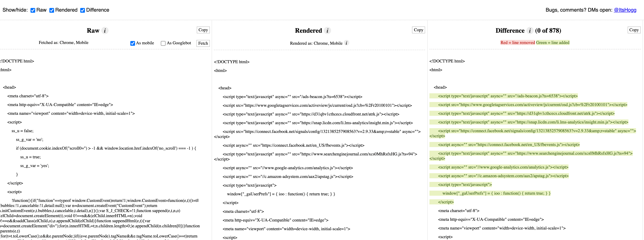Screen dimensions: 644x240
Task: Uncheck the Rendered show/hide checkbox
Action: point(52,10)
